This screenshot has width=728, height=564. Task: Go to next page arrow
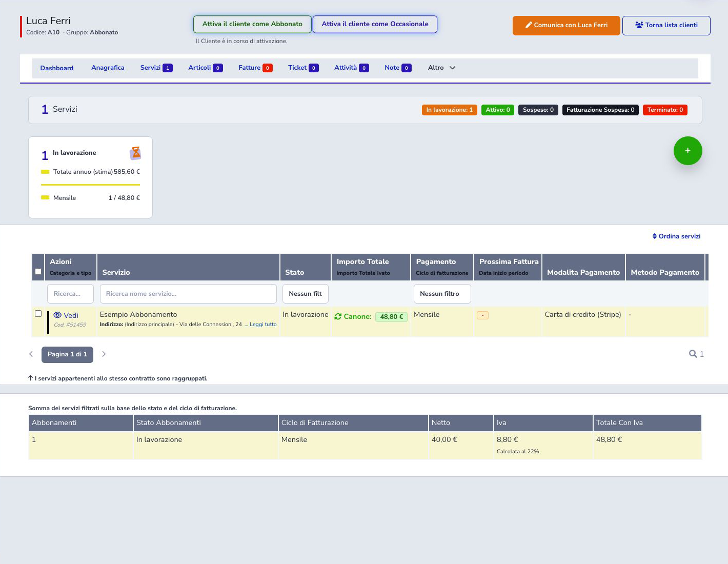(x=104, y=354)
